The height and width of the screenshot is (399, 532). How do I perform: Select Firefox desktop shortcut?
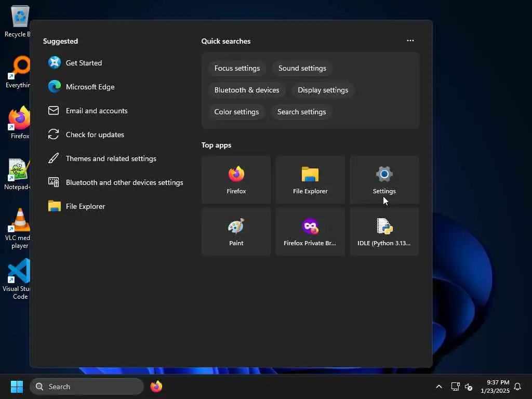click(19, 123)
